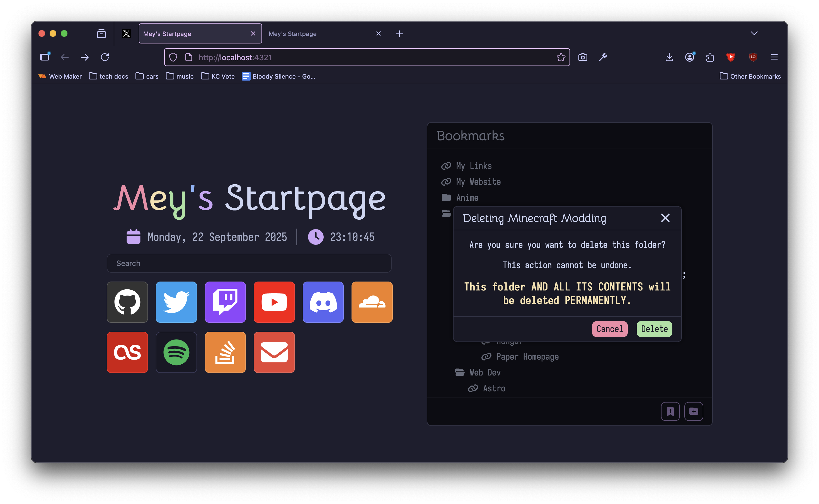Open the browser screenshot camera icon
Image resolution: width=819 pixels, height=504 pixels.
click(x=583, y=57)
